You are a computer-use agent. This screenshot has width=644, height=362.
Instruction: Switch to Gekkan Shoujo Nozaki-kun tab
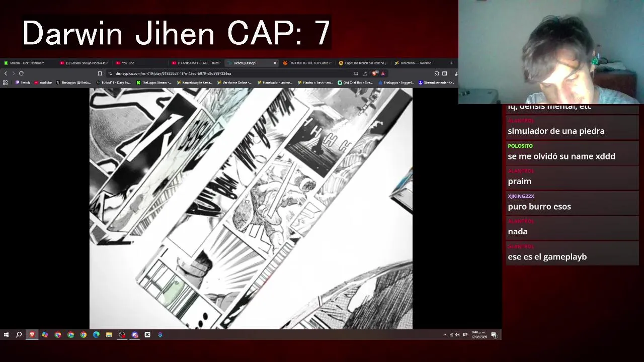coord(84,63)
